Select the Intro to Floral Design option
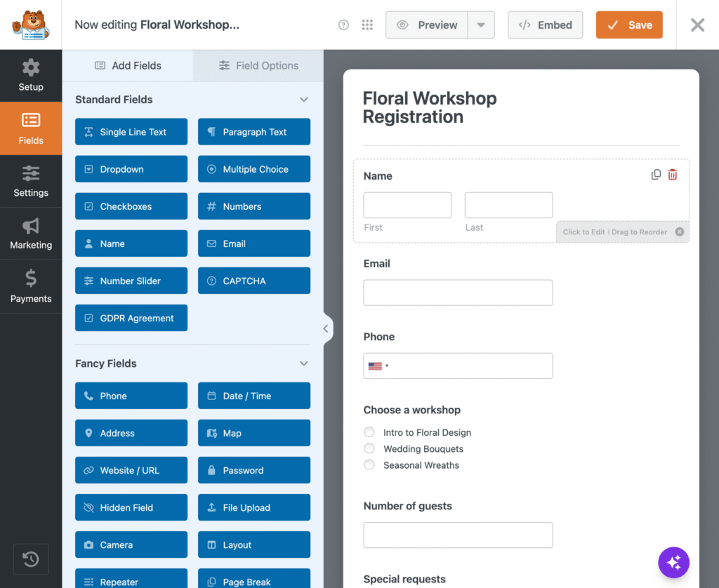719x588 pixels. pos(369,432)
